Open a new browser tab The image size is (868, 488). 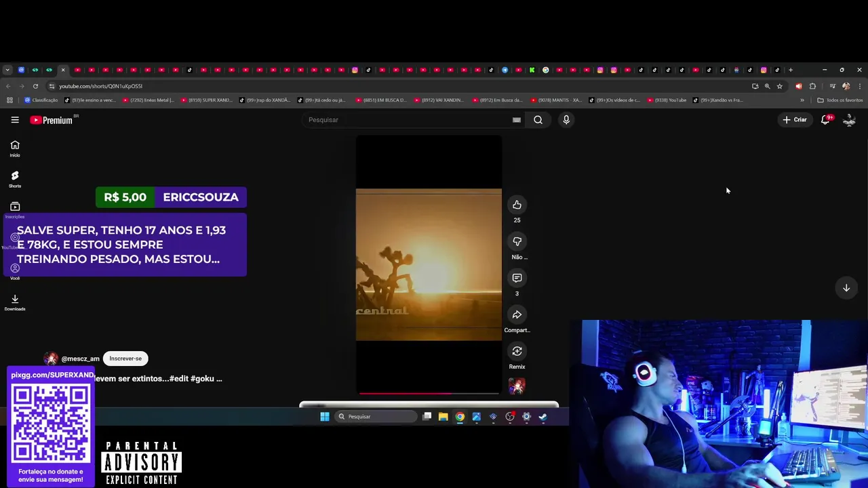[x=791, y=70]
